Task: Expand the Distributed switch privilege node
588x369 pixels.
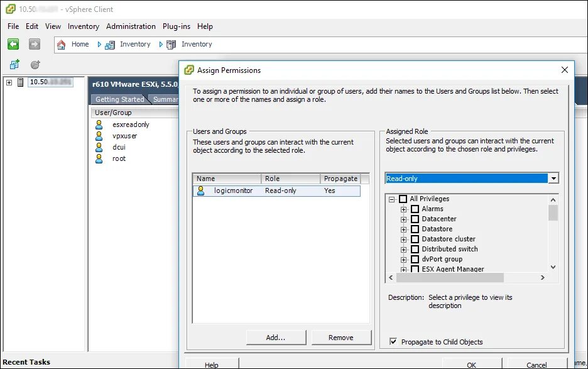Action: [x=403, y=250]
